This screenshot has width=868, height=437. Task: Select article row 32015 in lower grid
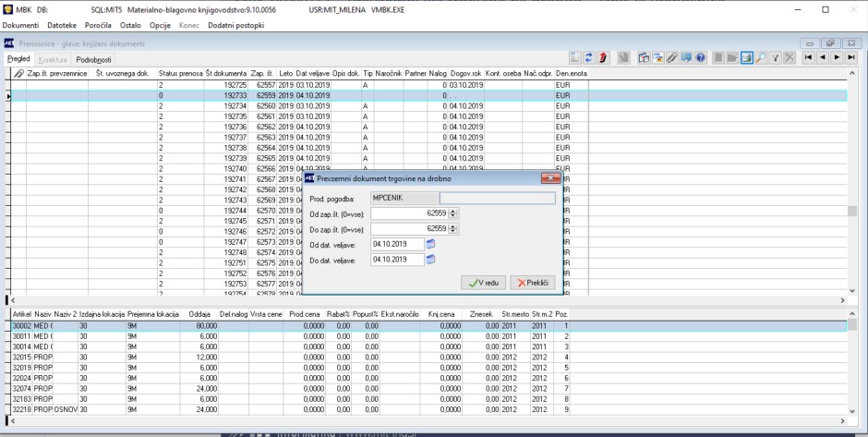pos(429,358)
